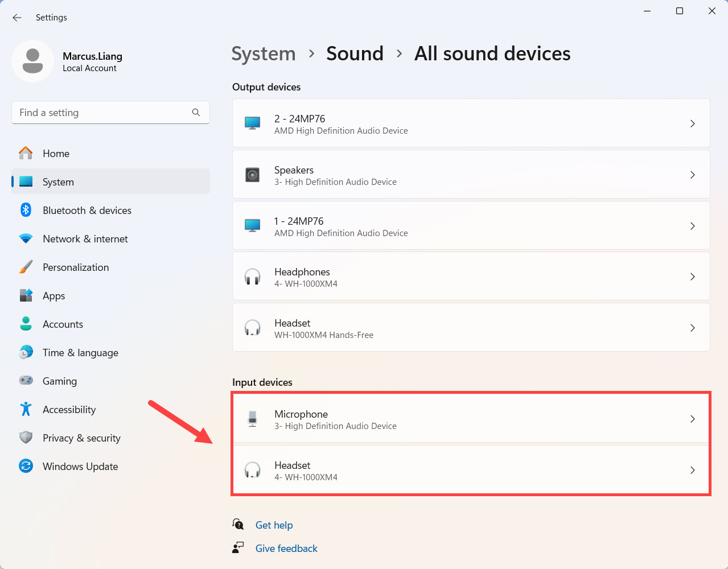Click the Microphone input device icon
This screenshot has width=728, height=569.
pyautogui.click(x=252, y=419)
